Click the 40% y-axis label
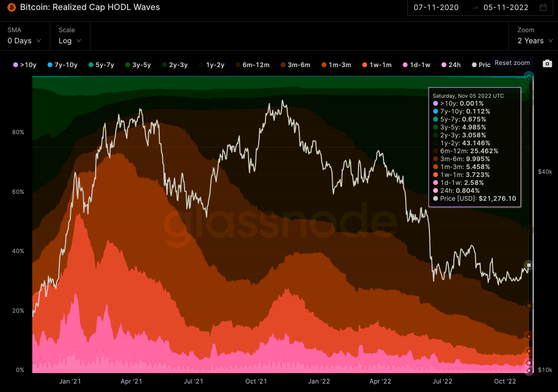 (18, 251)
